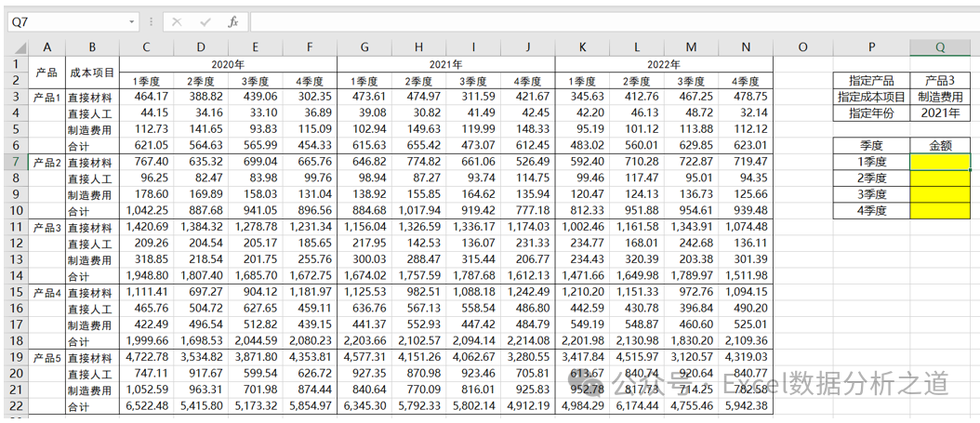This screenshot has height=423, width=980.
Task: Click the cell with value 5,942.38
Action: tap(746, 405)
